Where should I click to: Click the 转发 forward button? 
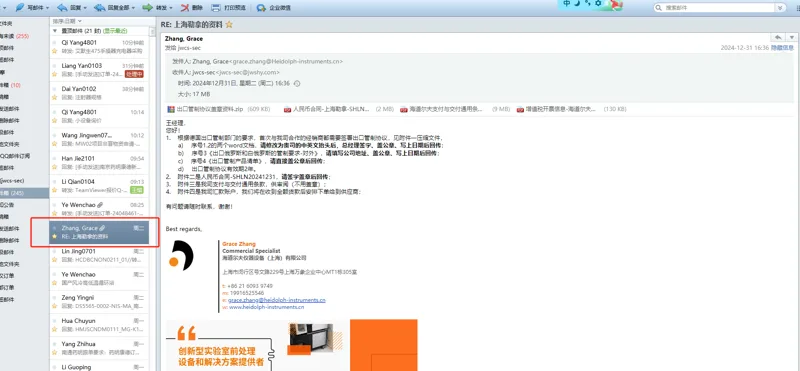(155, 8)
